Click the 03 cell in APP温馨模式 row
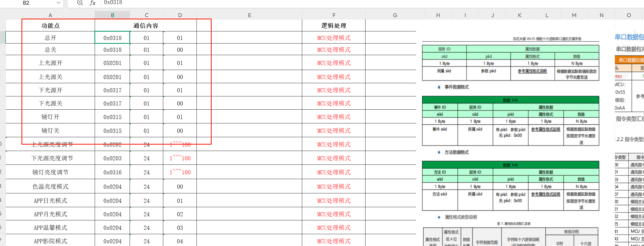 coord(180,228)
